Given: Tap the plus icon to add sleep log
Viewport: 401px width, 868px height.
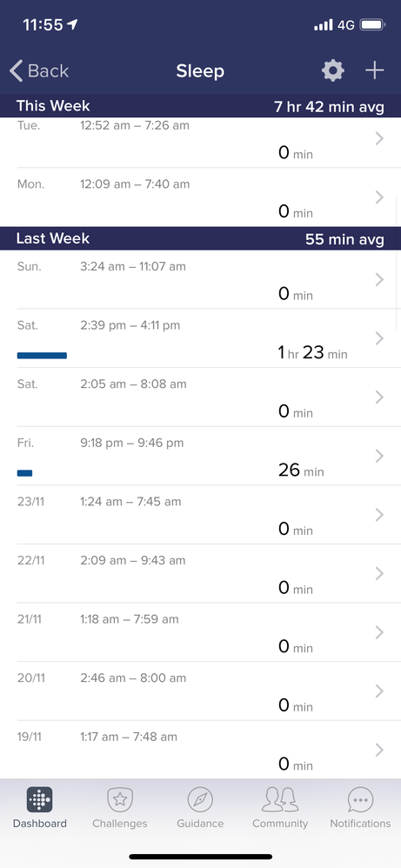Looking at the screenshot, I should [x=374, y=70].
